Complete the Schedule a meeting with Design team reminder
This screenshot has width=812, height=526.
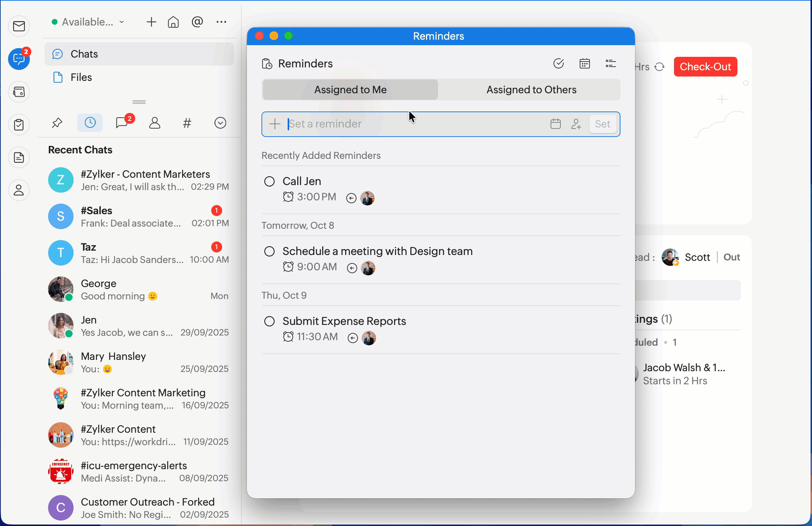(x=269, y=251)
